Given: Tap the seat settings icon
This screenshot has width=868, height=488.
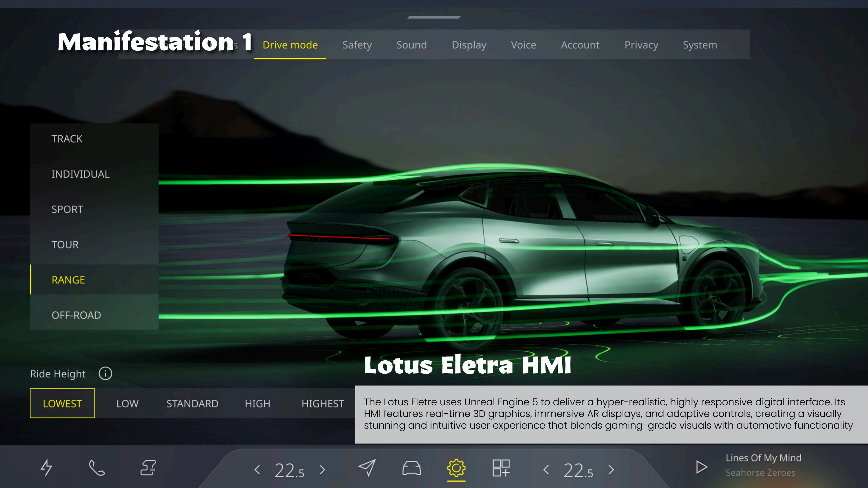Looking at the screenshot, I should [x=148, y=468].
